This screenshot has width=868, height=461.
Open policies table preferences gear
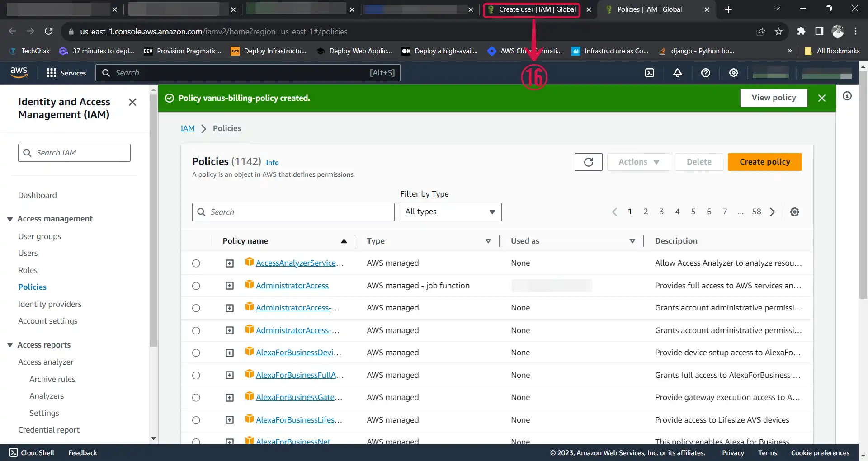(x=795, y=212)
